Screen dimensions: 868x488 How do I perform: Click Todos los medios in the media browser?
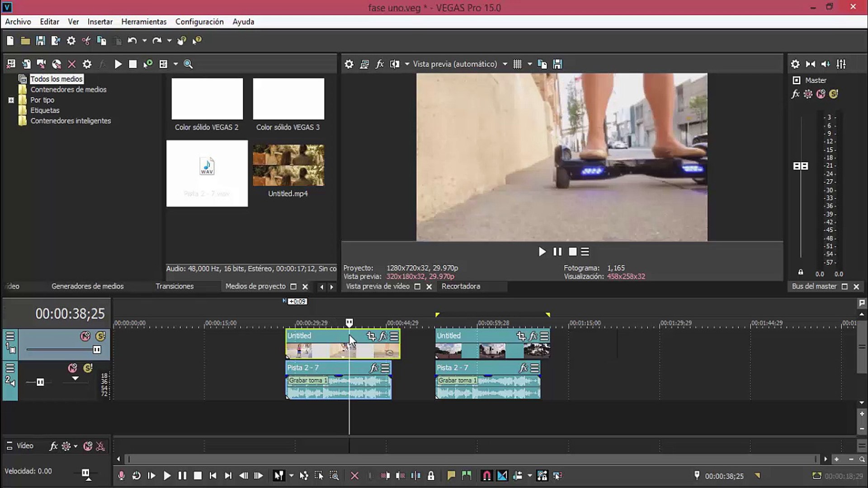tap(56, 79)
